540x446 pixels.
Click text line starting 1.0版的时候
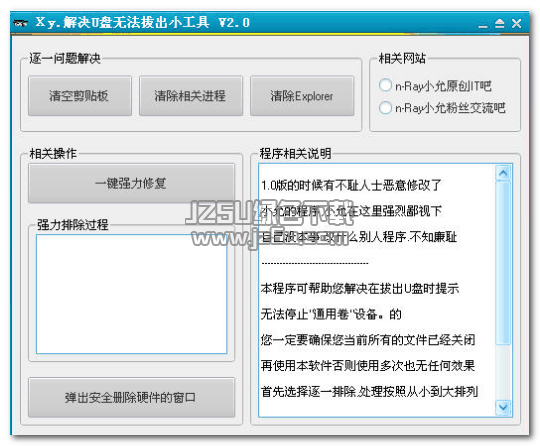click(351, 185)
